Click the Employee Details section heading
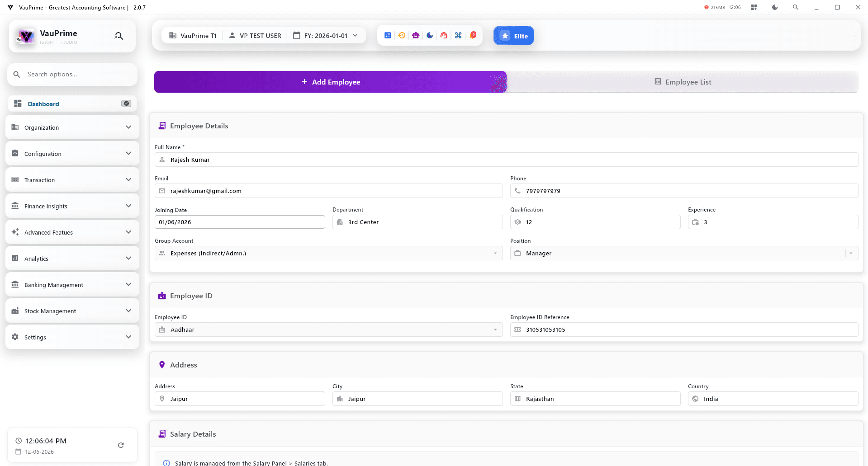The image size is (868, 466). (x=199, y=126)
